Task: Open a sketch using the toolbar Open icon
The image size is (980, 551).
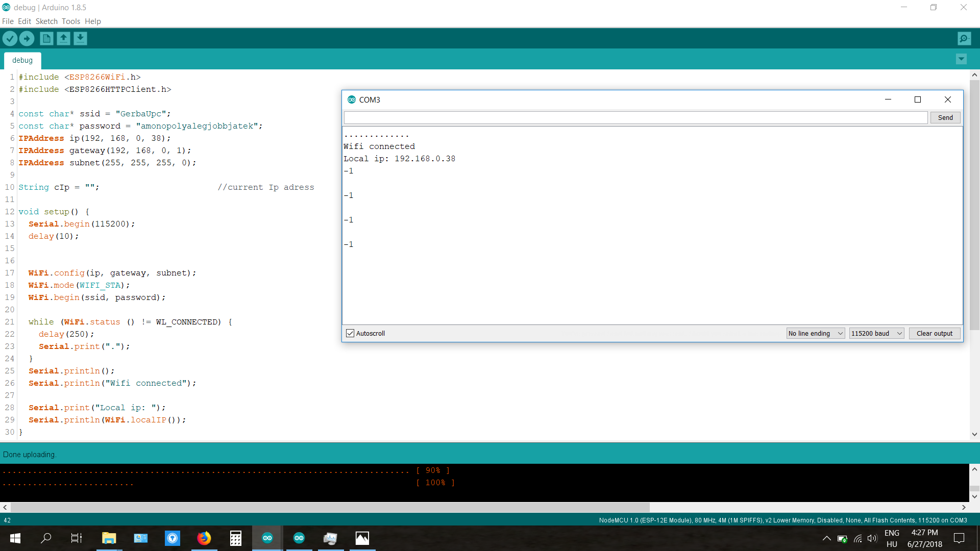Action: [x=63, y=38]
